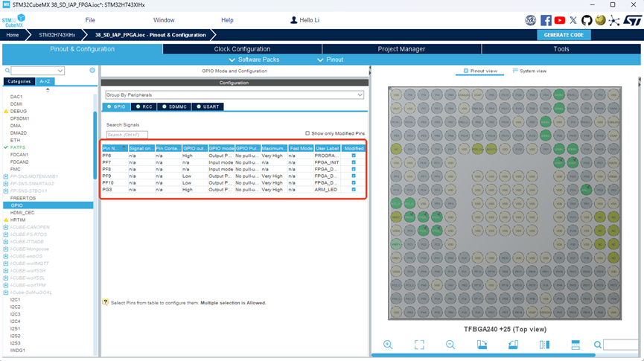This screenshot has height=361, width=644.
Task: Toggle Modified checkbox for PF7 row
Action: 354,162
